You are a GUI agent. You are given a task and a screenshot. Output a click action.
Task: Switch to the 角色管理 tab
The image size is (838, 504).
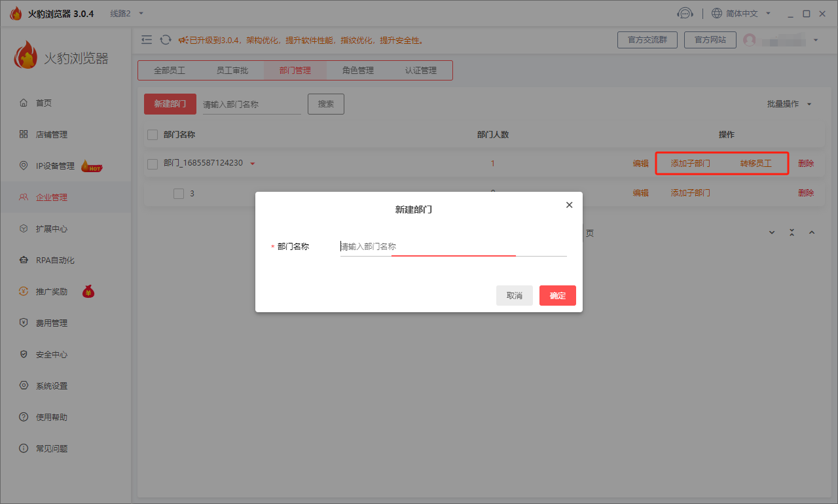(x=357, y=71)
